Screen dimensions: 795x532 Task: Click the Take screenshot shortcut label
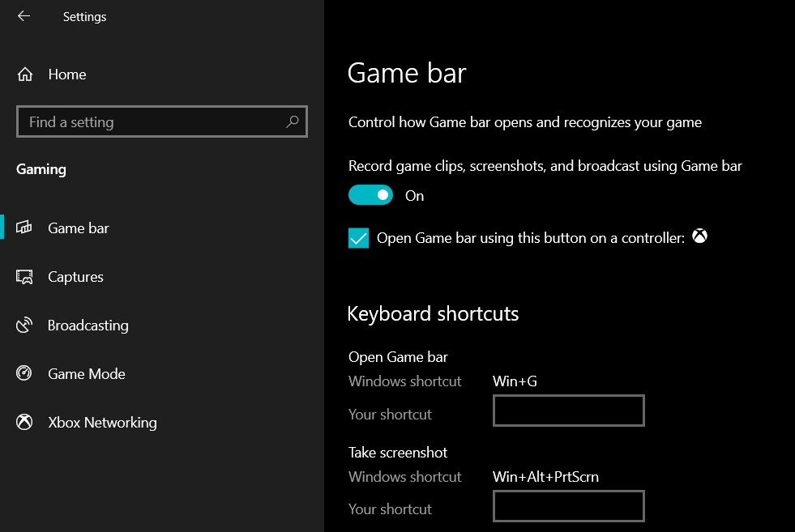pos(398,453)
